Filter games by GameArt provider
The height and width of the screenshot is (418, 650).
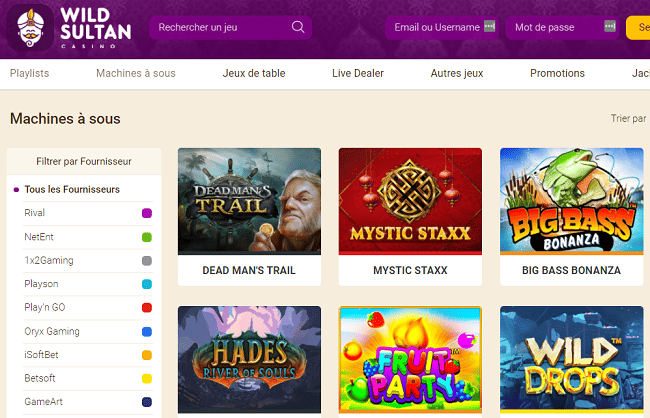click(x=88, y=402)
